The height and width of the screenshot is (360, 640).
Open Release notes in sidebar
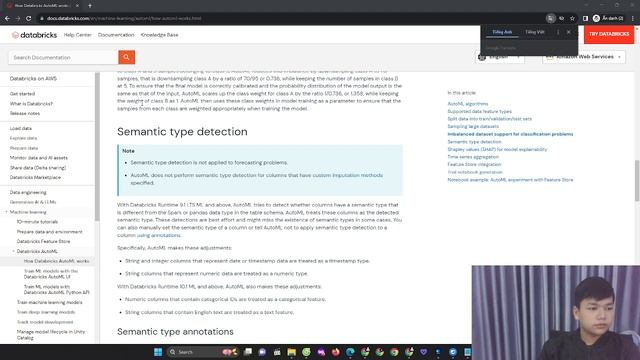25,113
